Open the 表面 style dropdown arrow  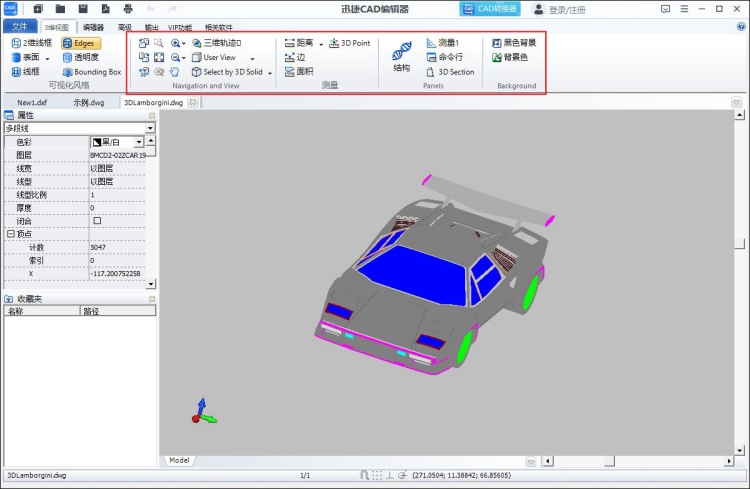point(47,58)
